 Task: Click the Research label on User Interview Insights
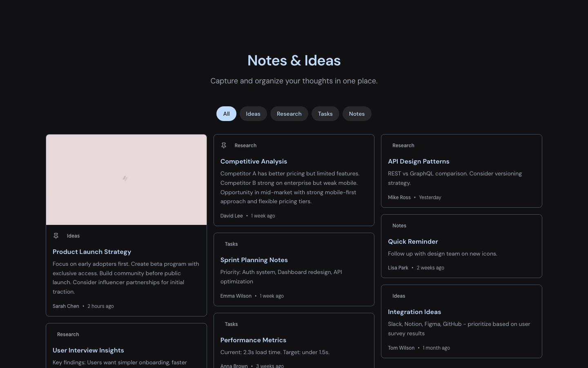pyautogui.click(x=68, y=334)
